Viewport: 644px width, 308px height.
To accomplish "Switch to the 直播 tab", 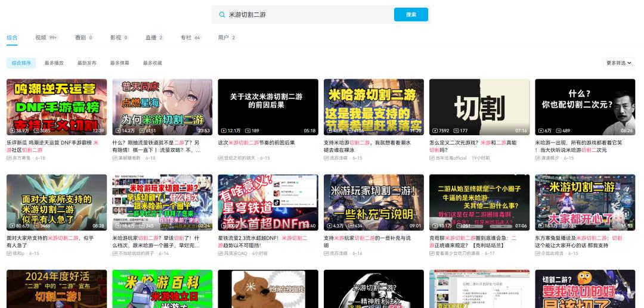I will point(154,38).
